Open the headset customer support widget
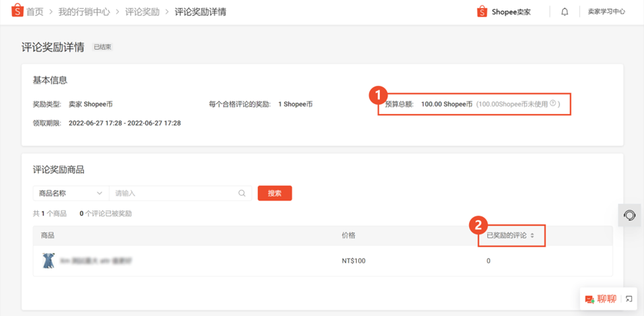644x316 pixels. click(629, 215)
